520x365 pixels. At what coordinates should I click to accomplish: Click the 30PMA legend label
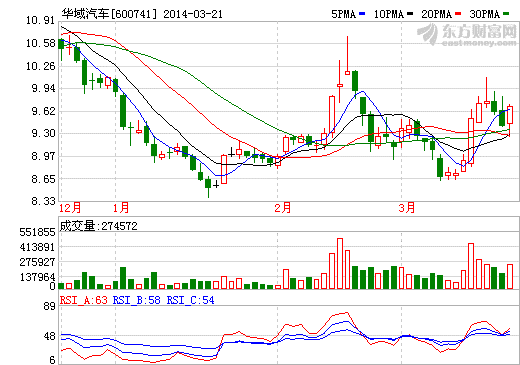[485, 14]
